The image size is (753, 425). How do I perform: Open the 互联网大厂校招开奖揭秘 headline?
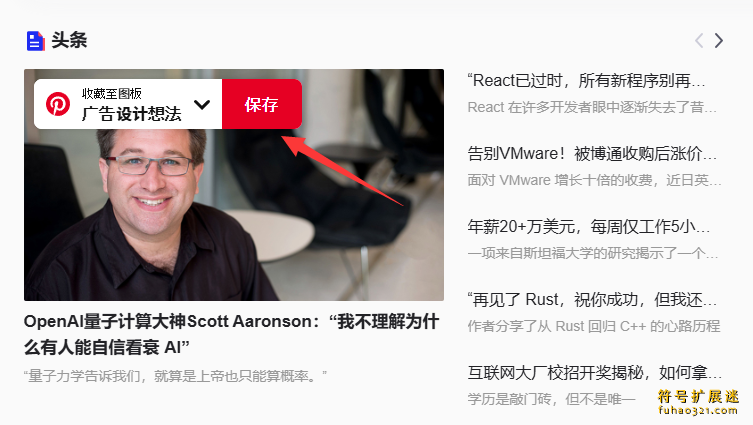click(595, 372)
